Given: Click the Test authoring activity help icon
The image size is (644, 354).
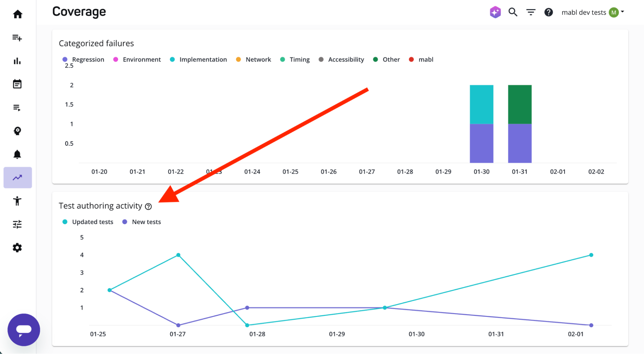Looking at the screenshot, I should (x=149, y=206).
